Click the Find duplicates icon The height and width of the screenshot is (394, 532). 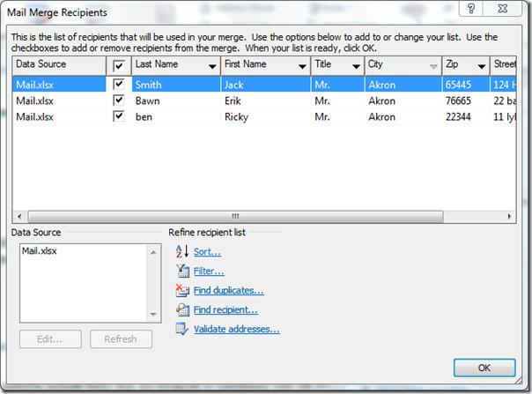[x=182, y=290]
